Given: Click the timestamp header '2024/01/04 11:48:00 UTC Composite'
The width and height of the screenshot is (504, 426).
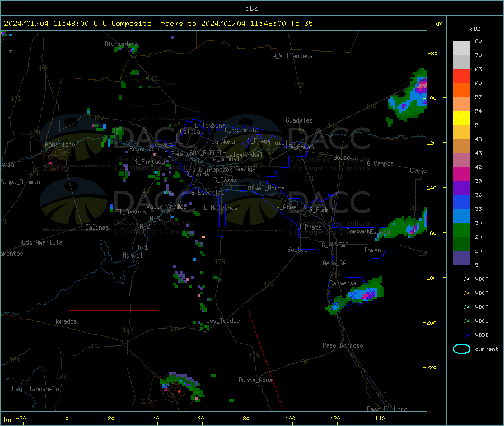Looking at the screenshot, I should click(77, 24).
